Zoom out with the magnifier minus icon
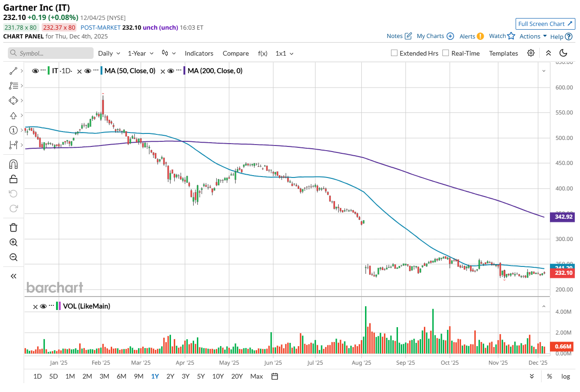 coord(13,257)
